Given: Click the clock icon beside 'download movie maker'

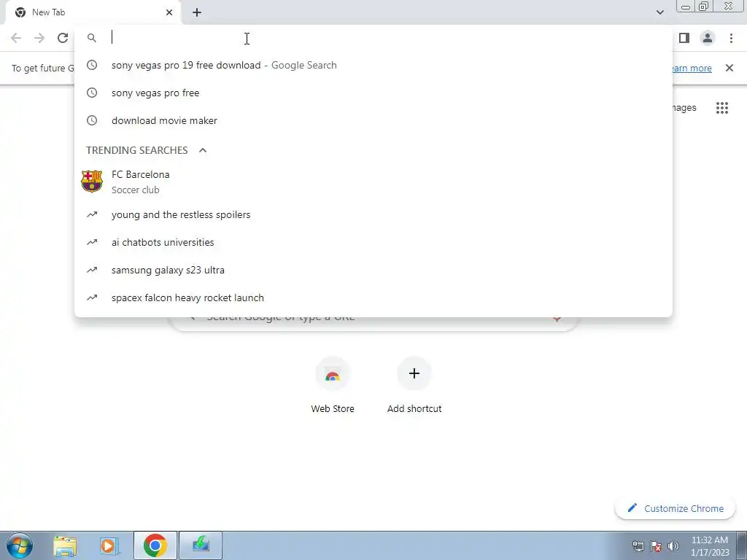Looking at the screenshot, I should click(92, 120).
